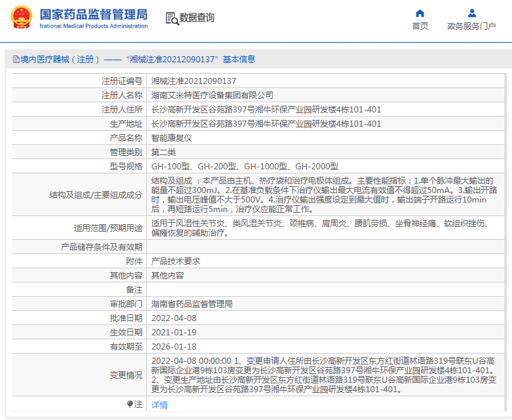
Task: Click the 注册人住所 address value
Action: click(x=266, y=110)
